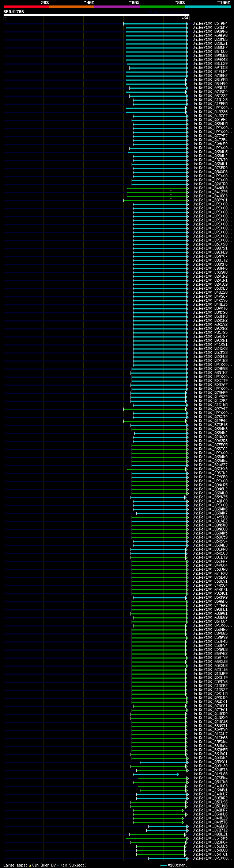Select label UniRef100_Q7RHF9
234x868 pixels.
210,393
